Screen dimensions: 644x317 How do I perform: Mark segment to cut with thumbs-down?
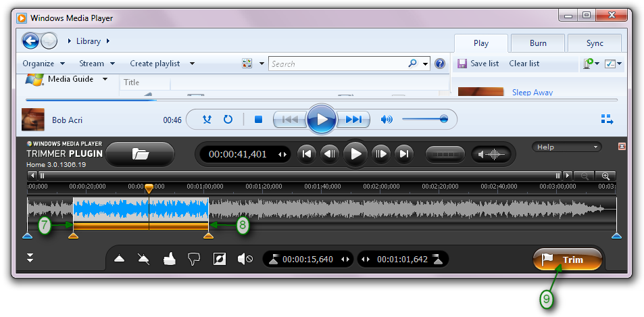(194, 259)
